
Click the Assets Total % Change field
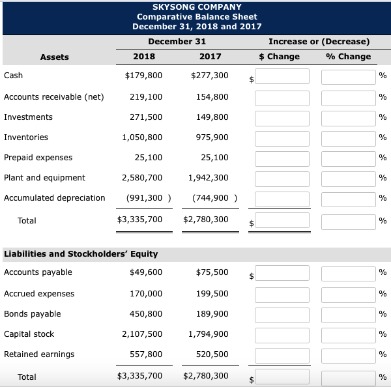tap(348, 222)
